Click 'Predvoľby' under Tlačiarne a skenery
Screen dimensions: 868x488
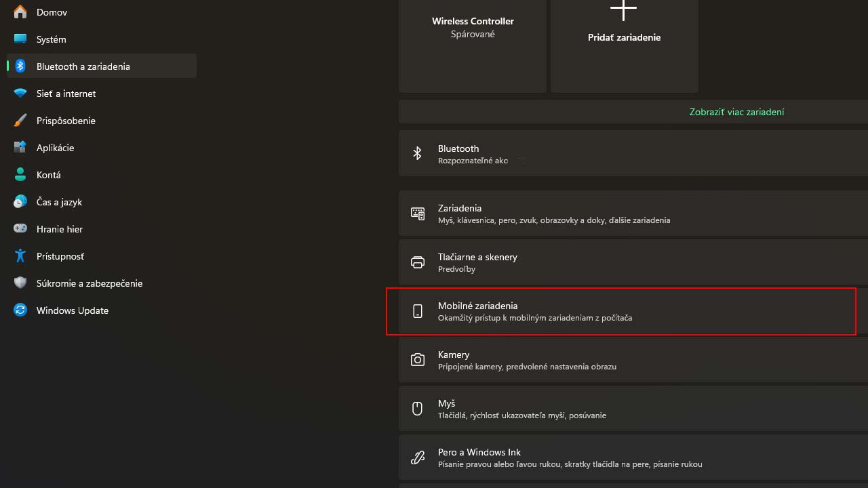pyautogui.click(x=456, y=269)
